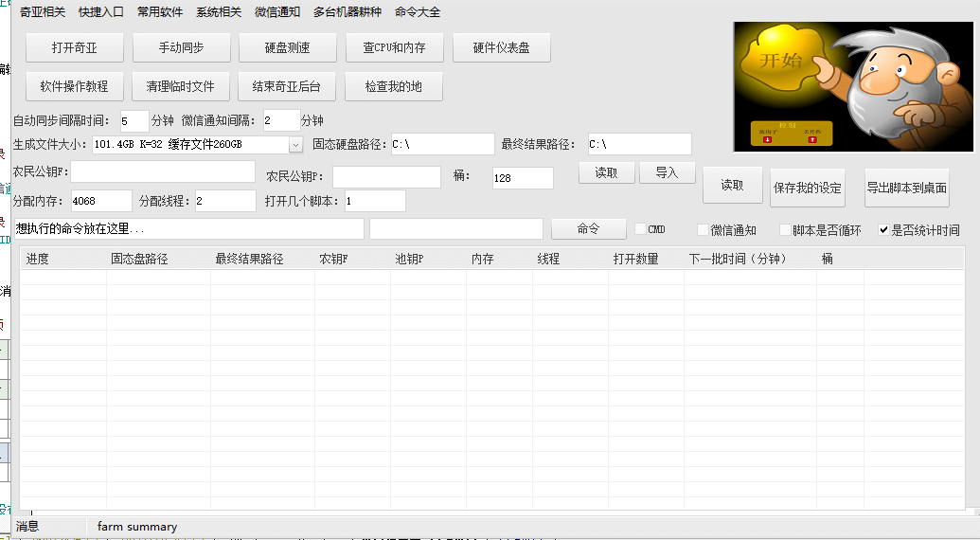
Task: Open 软件操作教程 tutorial
Action: 75,86
